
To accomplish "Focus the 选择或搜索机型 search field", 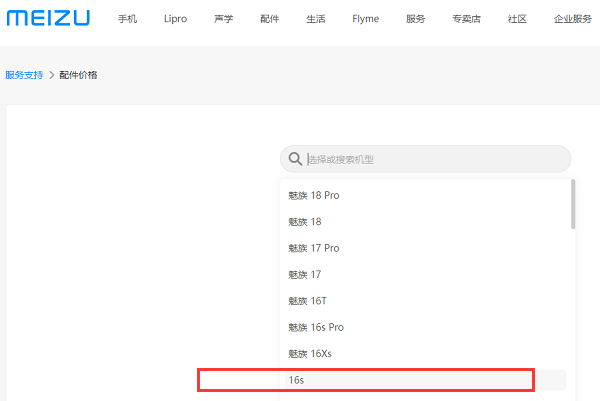I will point(426,159).
